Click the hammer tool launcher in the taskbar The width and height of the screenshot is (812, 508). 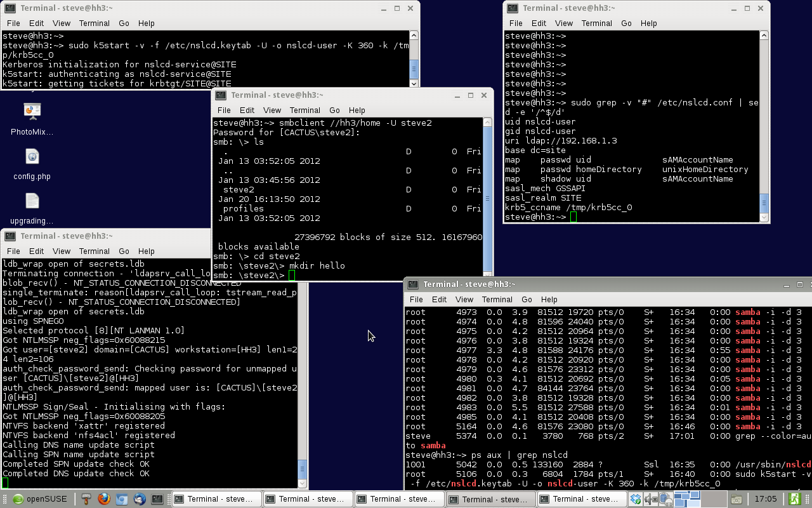[86, 499]
